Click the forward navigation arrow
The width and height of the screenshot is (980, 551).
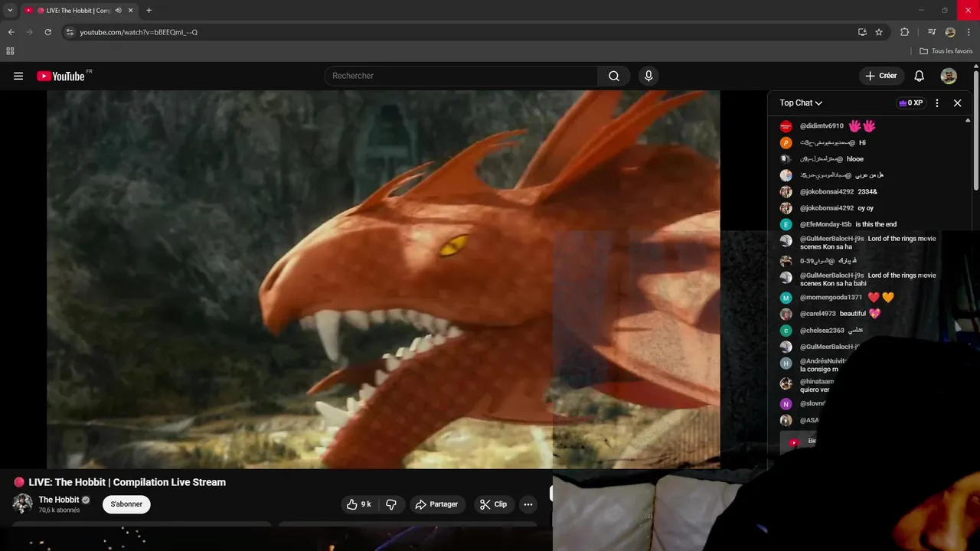29,32
